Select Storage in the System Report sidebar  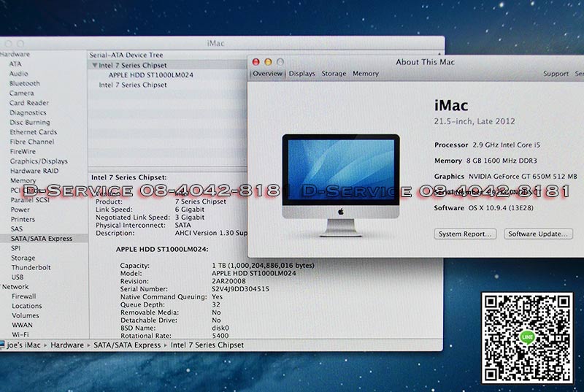[x=23, y=258]
